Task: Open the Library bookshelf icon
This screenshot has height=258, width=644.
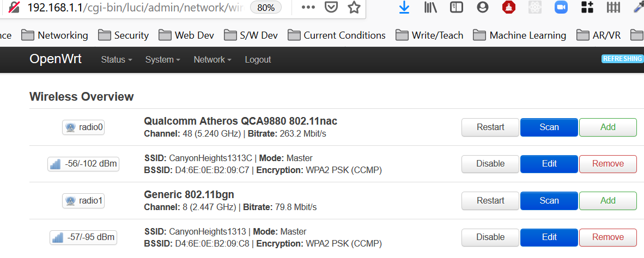Action: pyautogui.click(x=430, y=7)
